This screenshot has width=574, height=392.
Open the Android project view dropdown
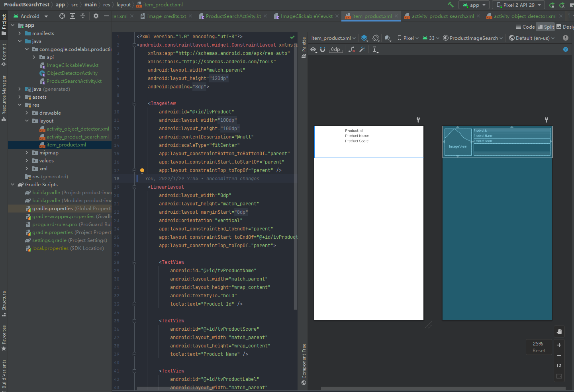tap(30, 16)
